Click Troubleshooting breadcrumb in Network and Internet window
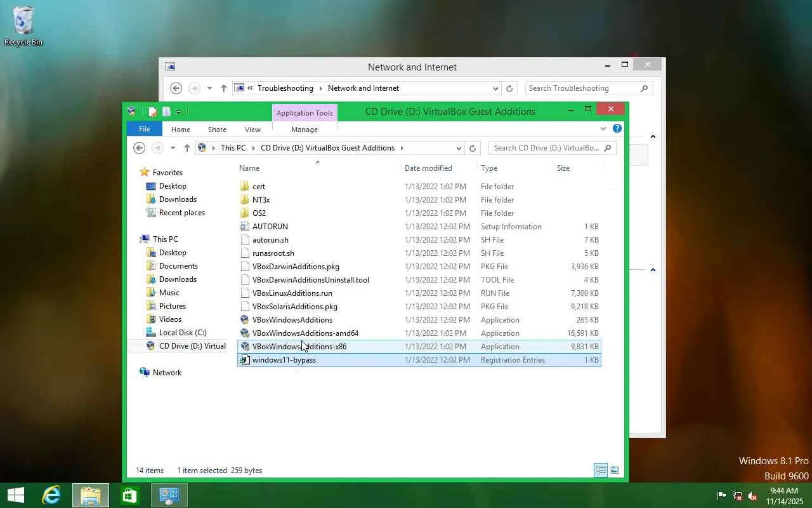Image resolution: width=812 pixels, height=508 pixels. 285,88
